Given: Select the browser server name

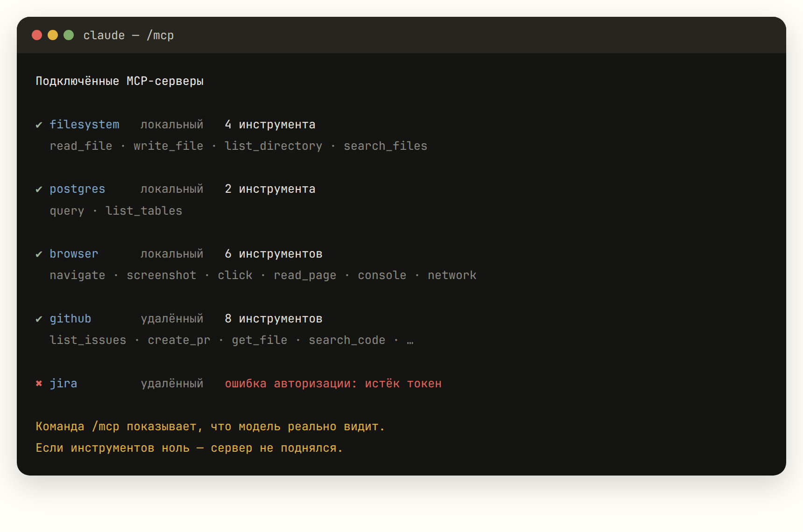Looking at the screenshot, I should pyautogui.click(x=74, y=254).
